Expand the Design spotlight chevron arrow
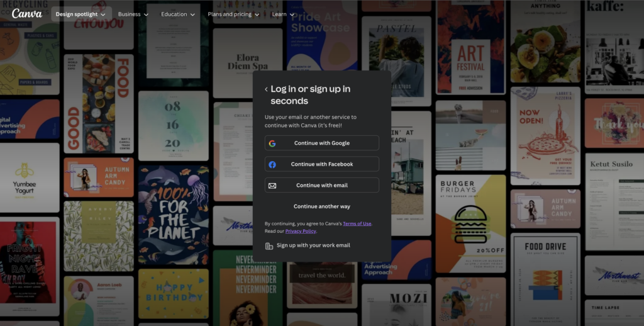 click(x=103, y=14)
